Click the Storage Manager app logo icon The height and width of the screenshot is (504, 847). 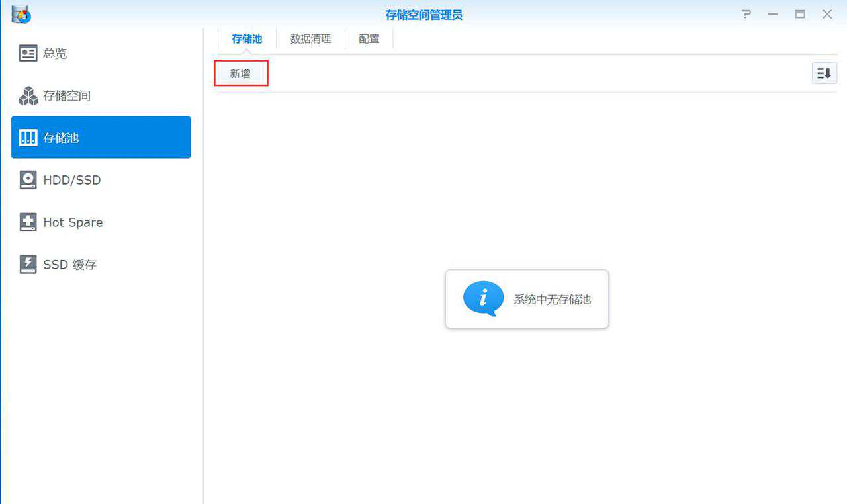[21, 14]
